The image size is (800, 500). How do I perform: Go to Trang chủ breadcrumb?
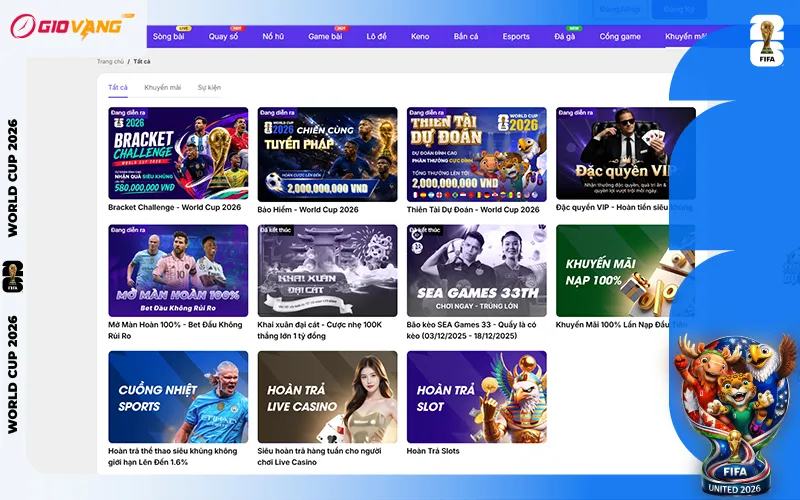point(110,62)
